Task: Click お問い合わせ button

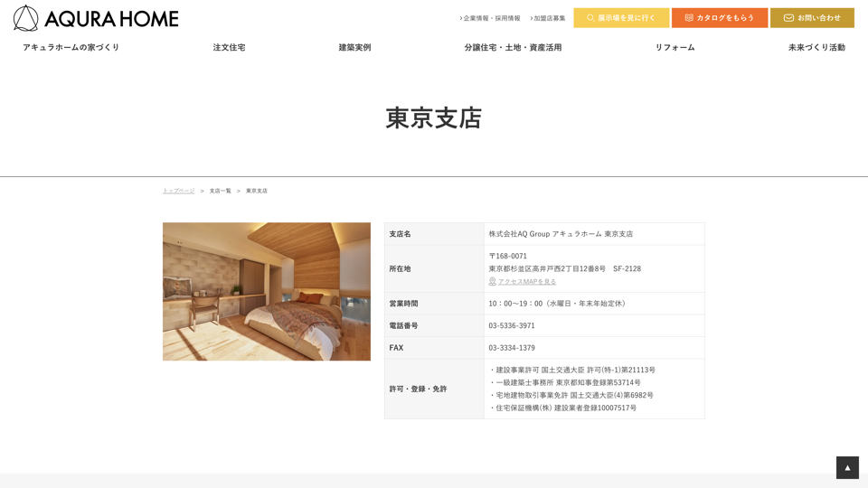Action: 812,18
